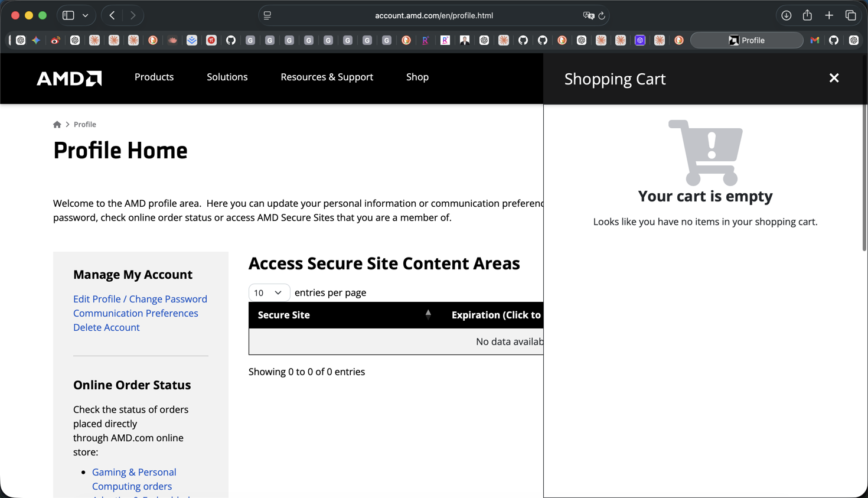The width and height of the screenshot is (868, 498).
Task: Click the translate icon in address bar
Action: click(x=588, y=15)
